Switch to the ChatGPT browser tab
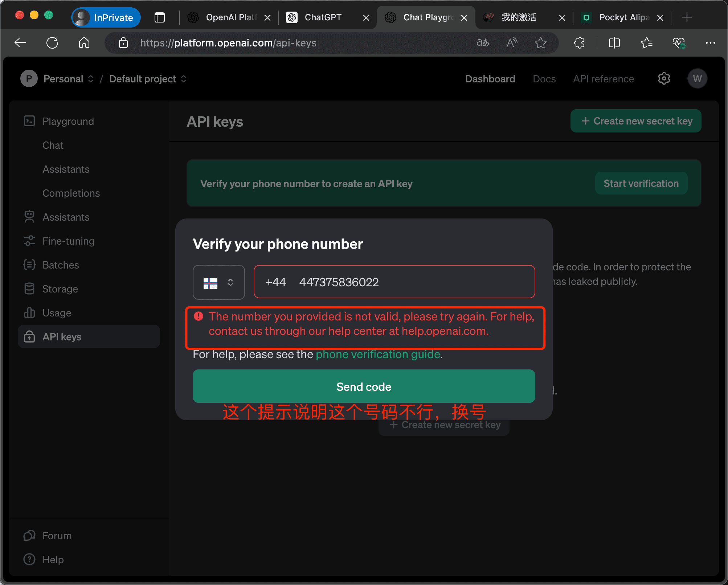Image resolution: width=728 pixels, height=585 pixels. 323,17
